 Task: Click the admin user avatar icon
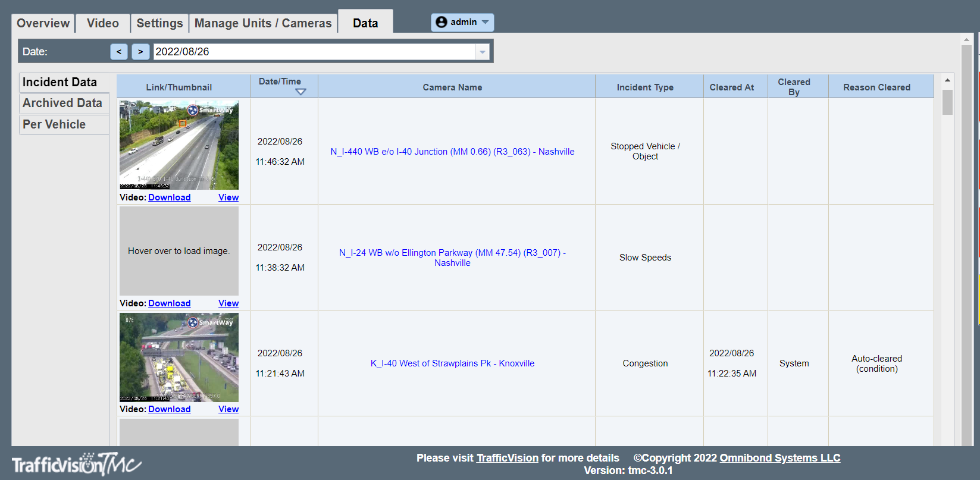click(442, 22)
